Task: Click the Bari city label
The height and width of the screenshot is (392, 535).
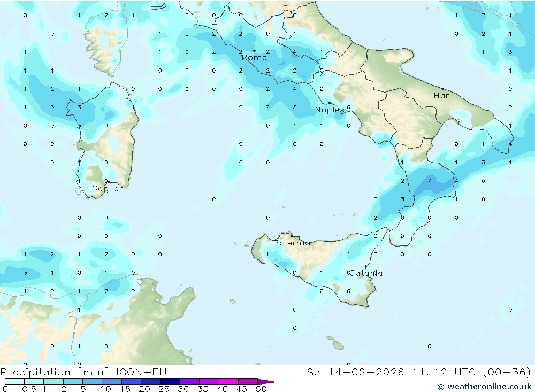Action: point(442,96)
